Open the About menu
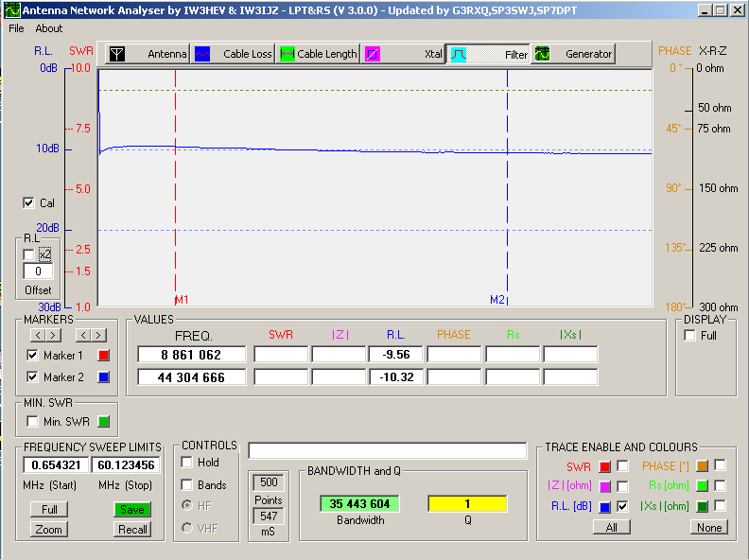Image resolution: width=749 pixels, height=560 pixels. point(49,28)
